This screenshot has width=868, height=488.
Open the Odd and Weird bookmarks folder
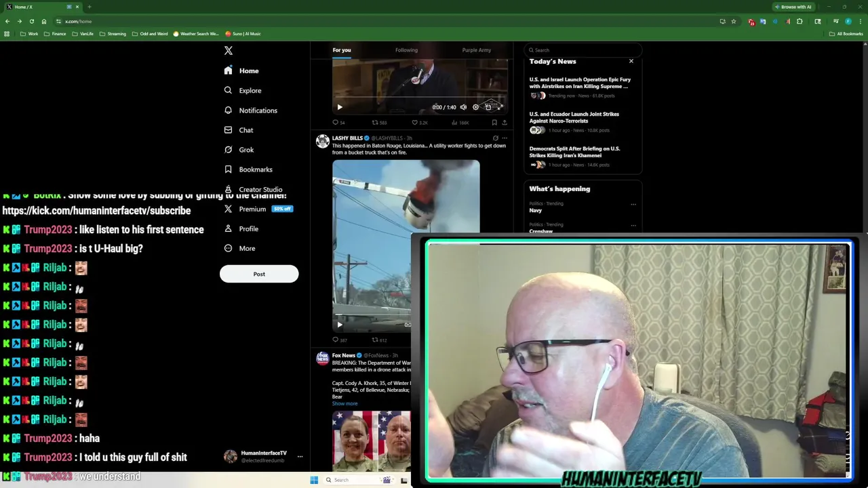(150, 34)
